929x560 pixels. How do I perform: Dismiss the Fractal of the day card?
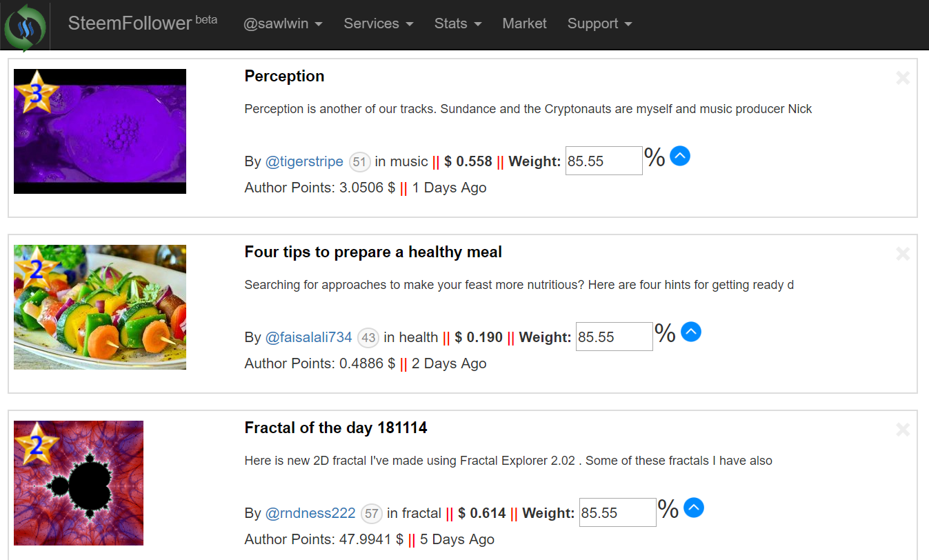(903, 430)
